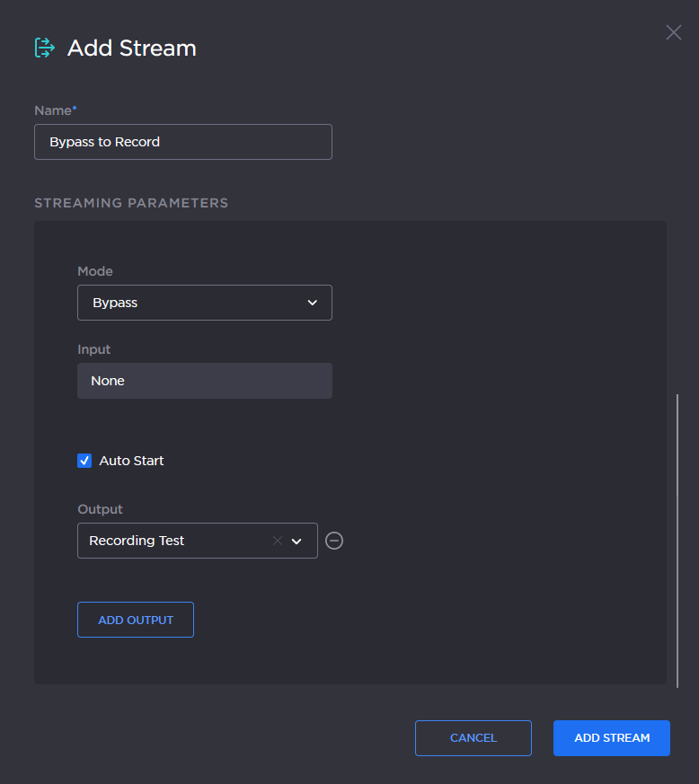Screen dimensions: 699x784
Task: Confirm with the Add Stream button
Action: [611, 738]
